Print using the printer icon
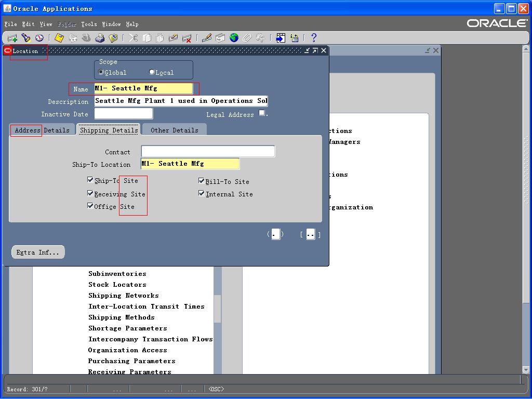 pyautogui.click(x=100, y=37)
